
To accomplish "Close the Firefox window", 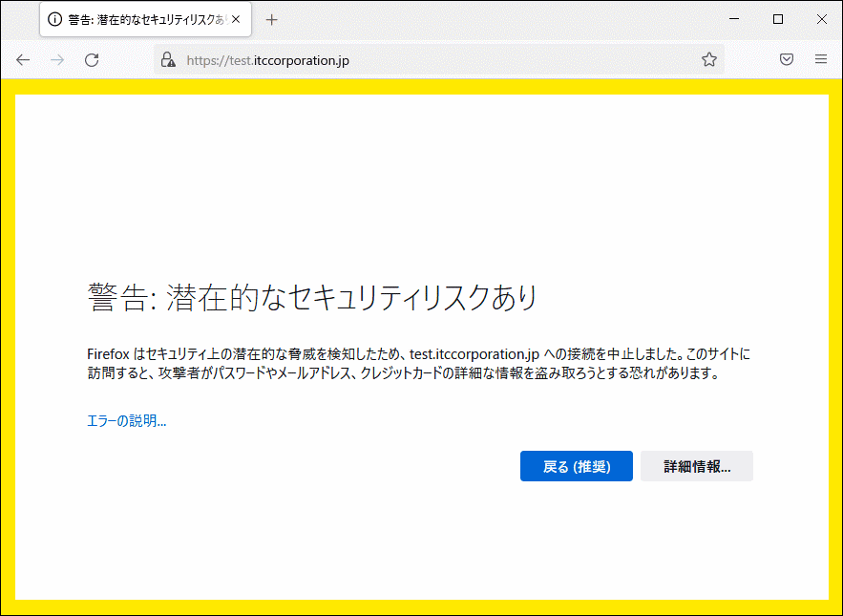I will click(x=821, y=19).
